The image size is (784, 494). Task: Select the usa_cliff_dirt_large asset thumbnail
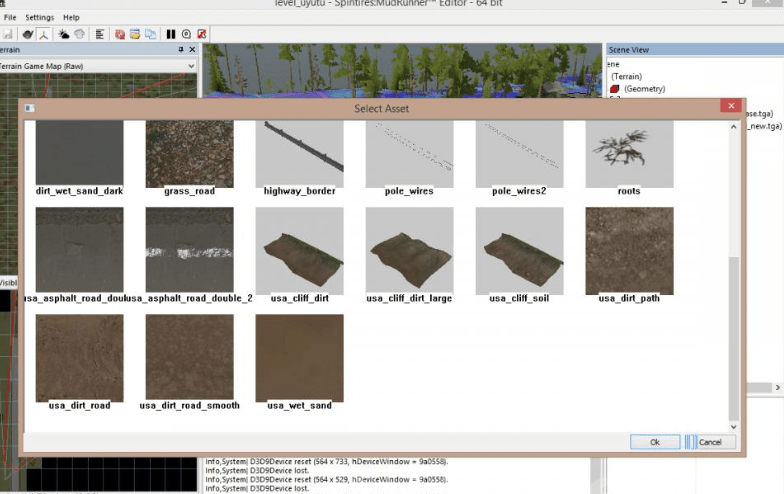click(409, 250)
